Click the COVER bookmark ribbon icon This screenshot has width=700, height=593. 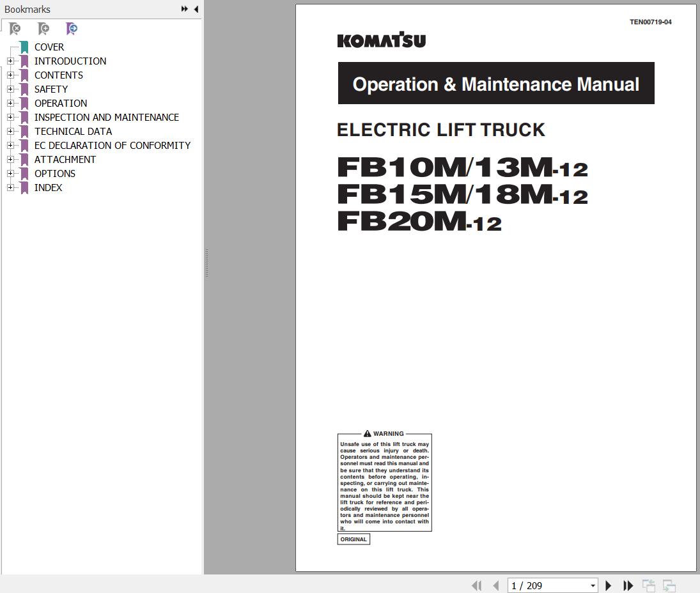[24, 47]
